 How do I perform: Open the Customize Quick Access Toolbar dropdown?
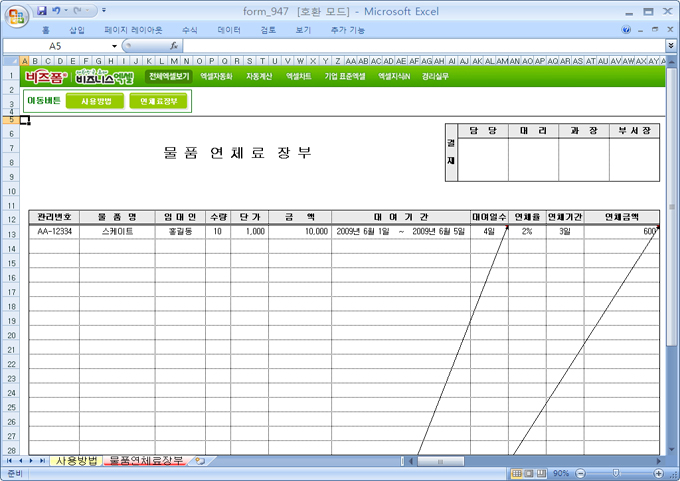pos(104,10)
